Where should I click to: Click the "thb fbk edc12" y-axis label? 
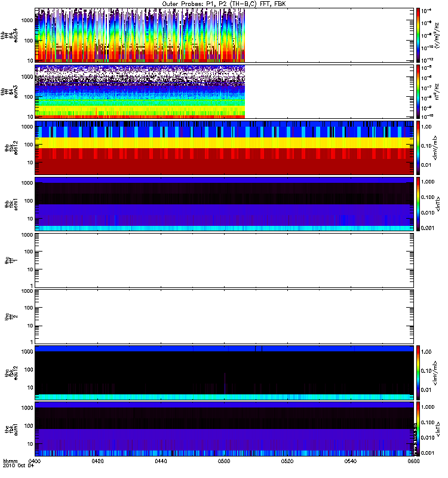click(x=11, y=148)
